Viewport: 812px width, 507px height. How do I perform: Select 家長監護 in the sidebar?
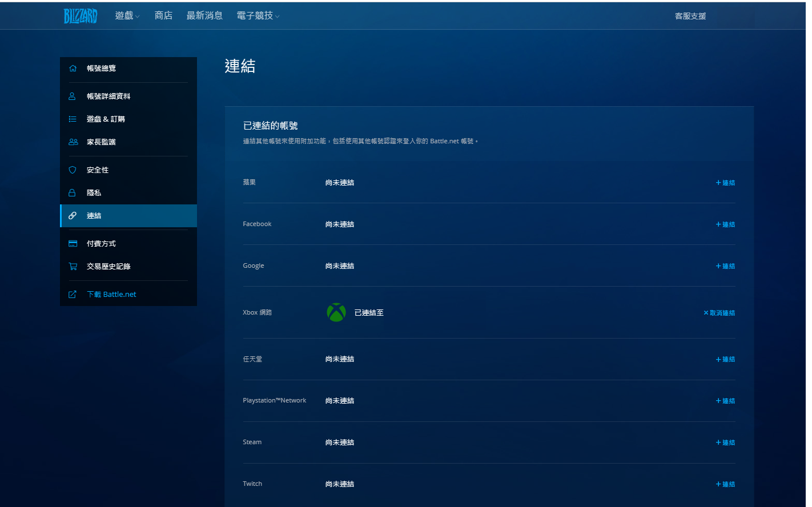click(x=101, y=142)
